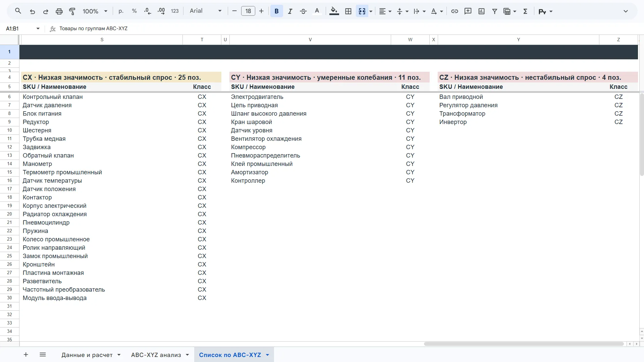Format as percent icon
The image size is (644, 362).
coord(134,11)
